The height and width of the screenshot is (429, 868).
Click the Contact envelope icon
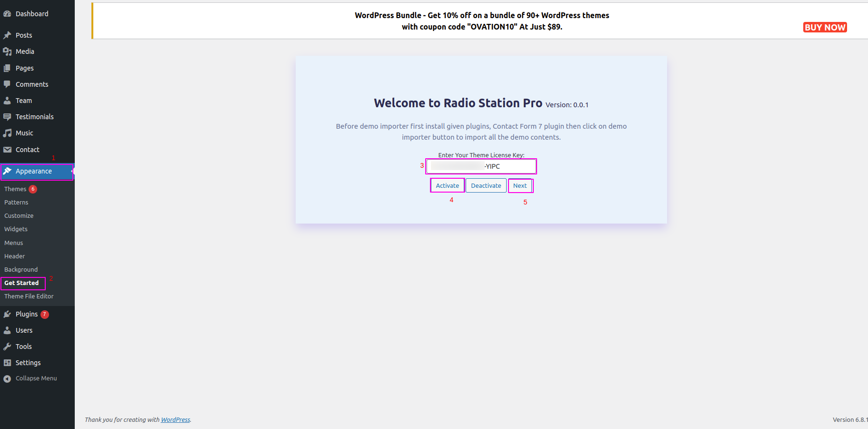click(x=7, y=150)
